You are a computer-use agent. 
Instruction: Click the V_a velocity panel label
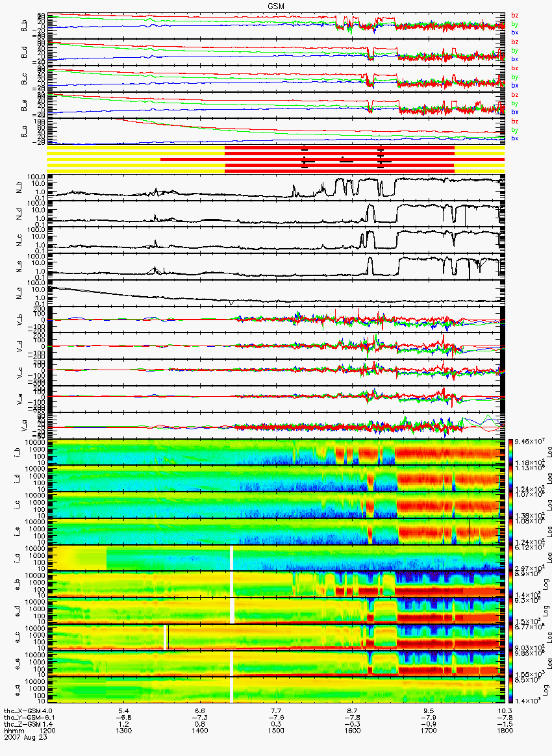[23, 425]
